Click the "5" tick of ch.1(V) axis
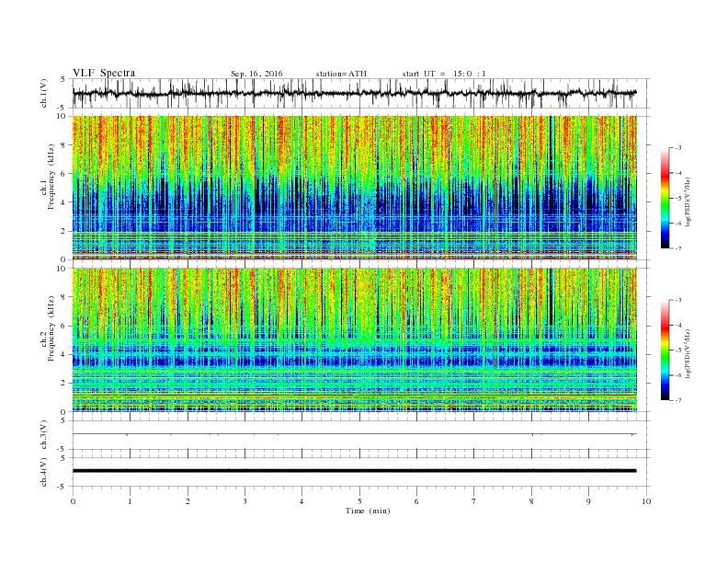Viewport: 728px width, 563px height. [x=63, y=79]
